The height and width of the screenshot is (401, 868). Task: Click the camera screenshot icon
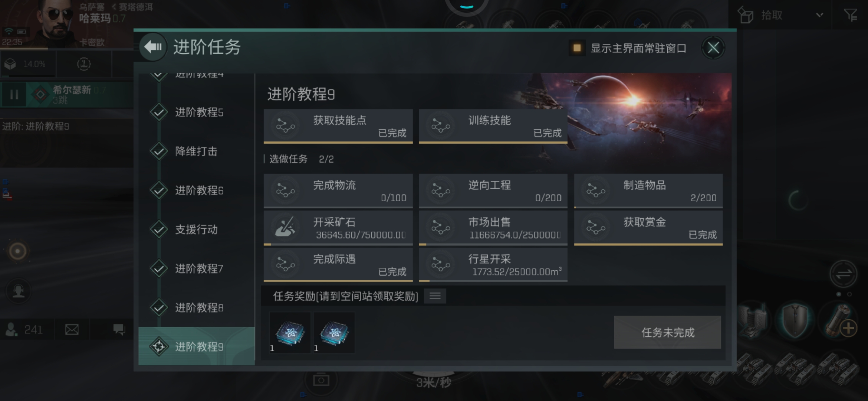tap(321, 380)
